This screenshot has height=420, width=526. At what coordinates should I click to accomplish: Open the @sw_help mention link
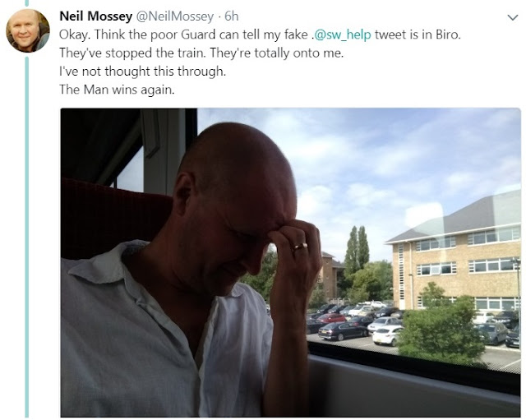[342, 35]
